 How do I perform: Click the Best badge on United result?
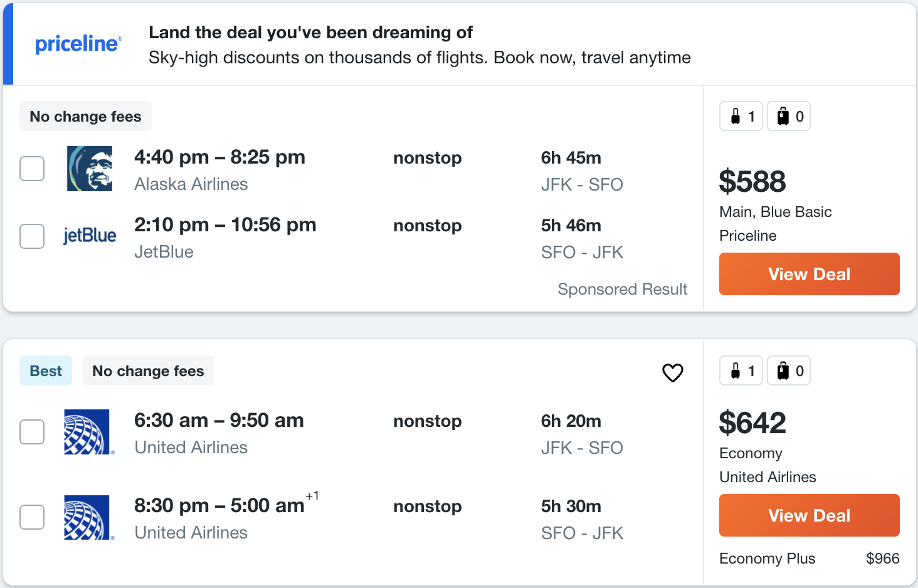[46, 370]
